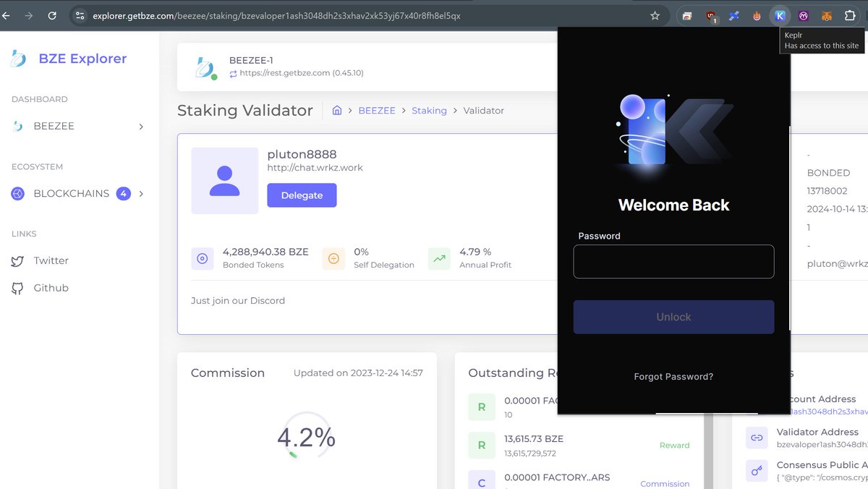The height and width of the screenshot is (489, 868).
Task: Click the pluton8888 validator name
Action: click(302, 154)
